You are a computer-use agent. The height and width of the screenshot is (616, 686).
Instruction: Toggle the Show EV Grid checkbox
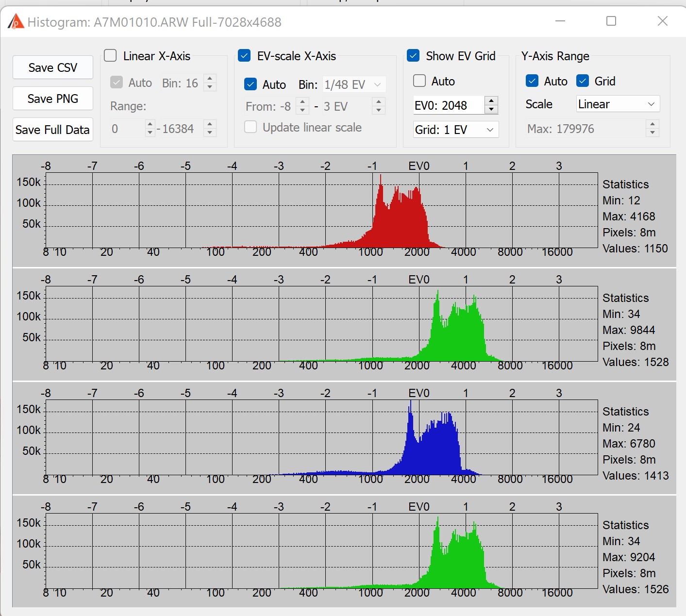pos(413,56)
